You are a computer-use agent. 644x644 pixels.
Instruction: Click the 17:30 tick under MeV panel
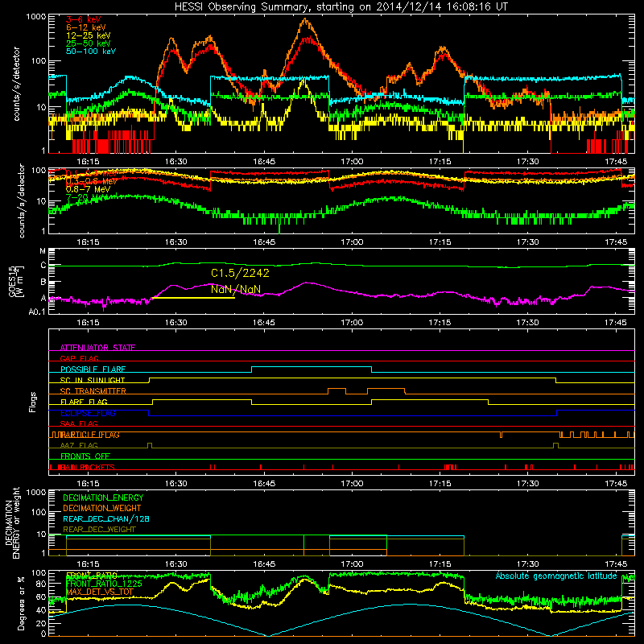[x=527, y=242]
